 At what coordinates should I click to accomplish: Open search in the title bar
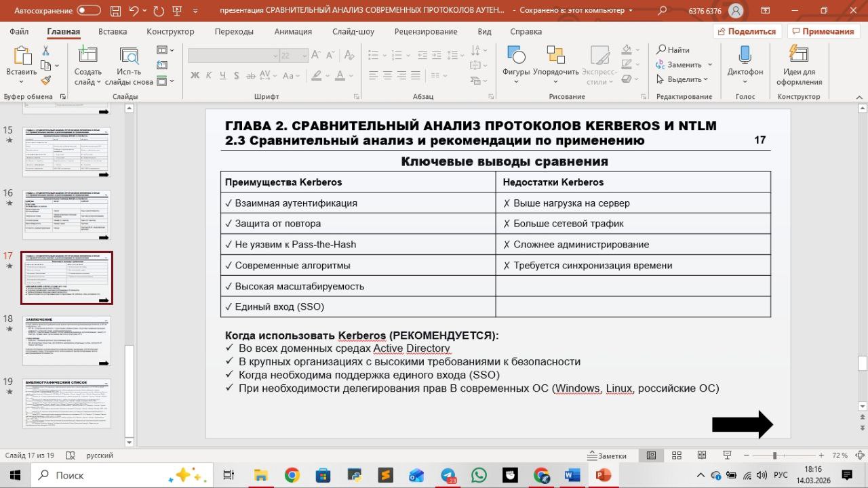[x=662, y=10]
